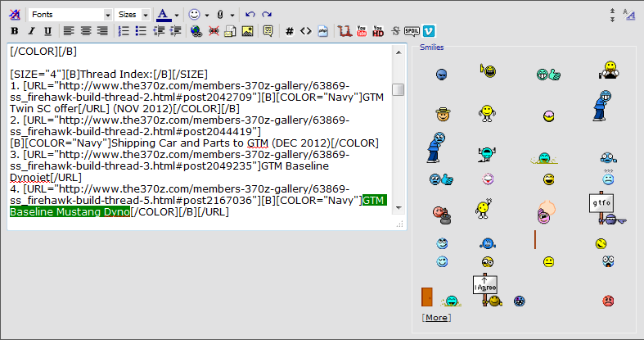This screenshot has width=644, height=340.
Task: Apply the navy text color A button
Action: pos(164,15)
